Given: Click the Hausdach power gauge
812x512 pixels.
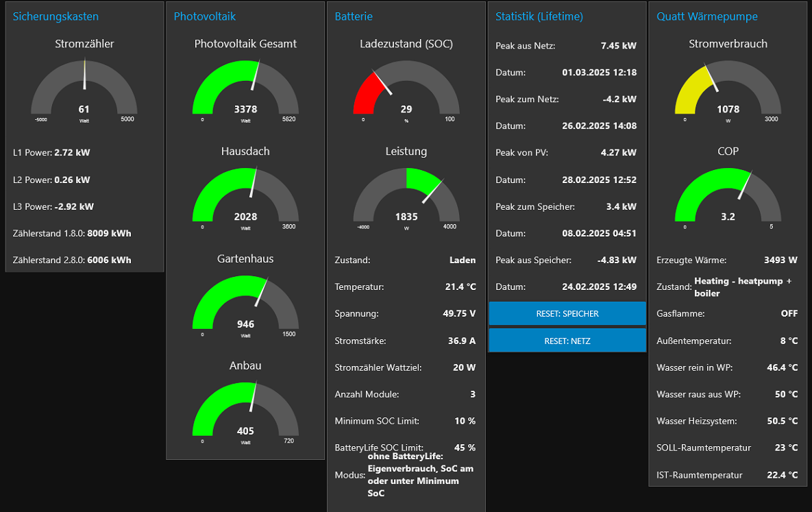Looking at the screenshot, I should pyautogui.click(x=245, y=197).
